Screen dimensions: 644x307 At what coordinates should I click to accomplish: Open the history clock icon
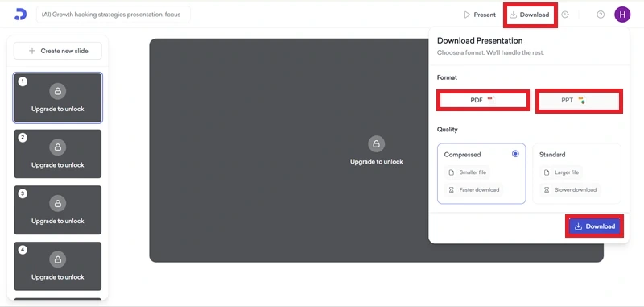(565, 15)
